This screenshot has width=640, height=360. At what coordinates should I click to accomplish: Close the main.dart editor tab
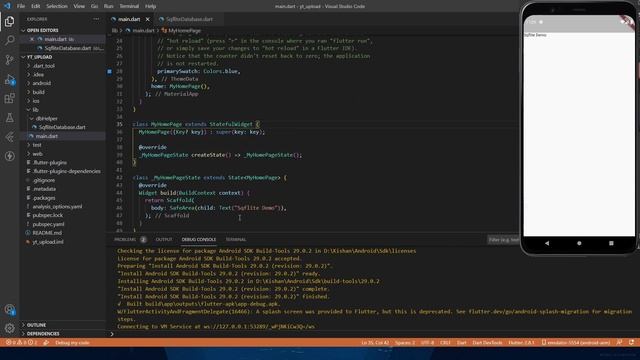pyautogui.click(x=147, y=19)
